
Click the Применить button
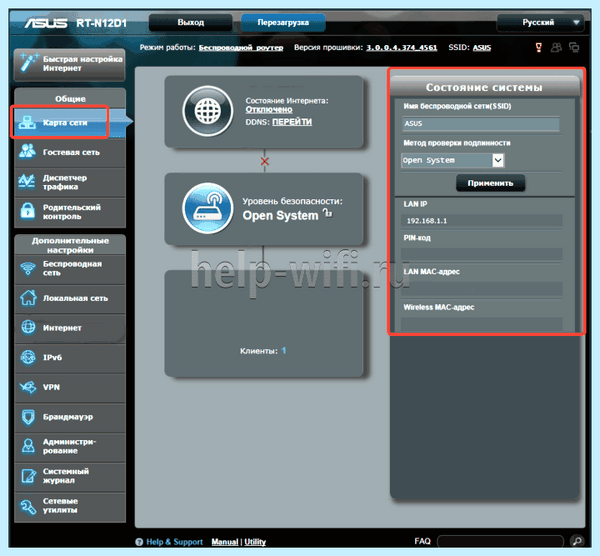coord(490,183)
